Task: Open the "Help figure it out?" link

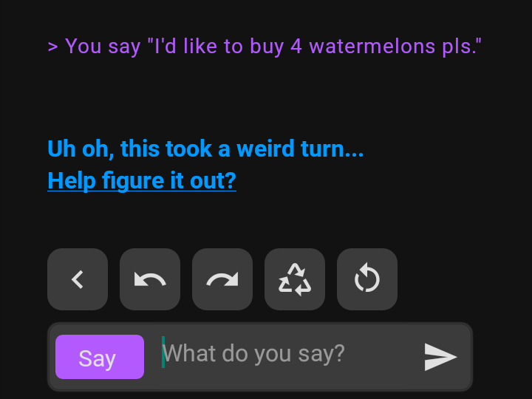Action: (x=142, y=180)
